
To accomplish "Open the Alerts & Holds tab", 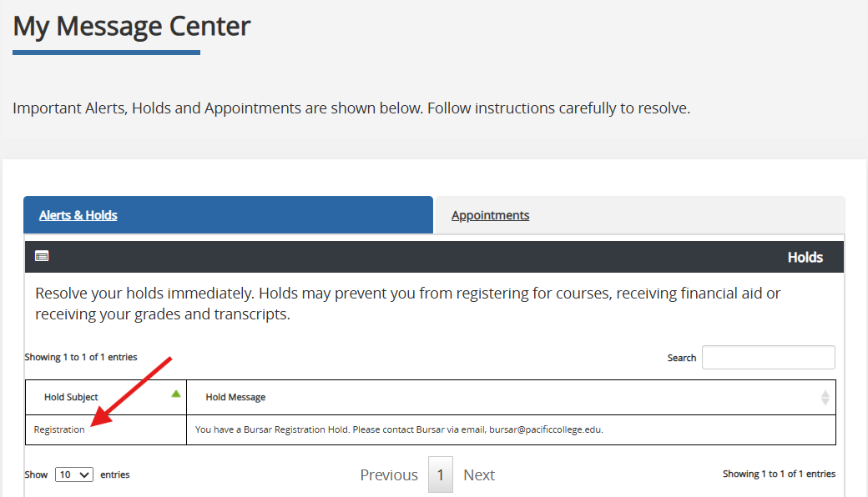I will (x=78, y=215).
